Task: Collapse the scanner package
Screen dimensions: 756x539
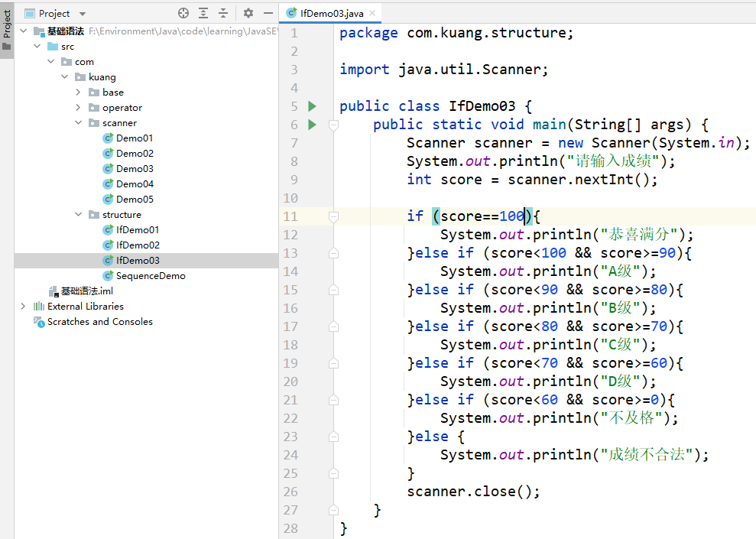Action: [x=79, y=122]
